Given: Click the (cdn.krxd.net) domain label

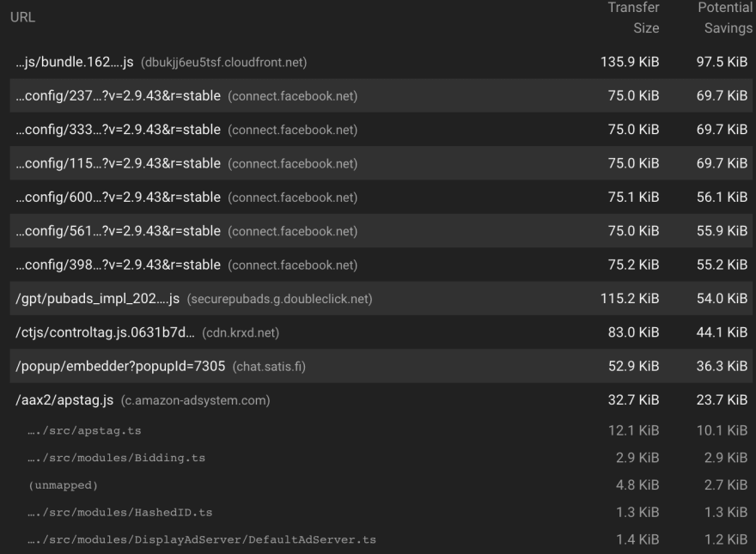Looking at the screenshot, I should (x=241, y=332).
